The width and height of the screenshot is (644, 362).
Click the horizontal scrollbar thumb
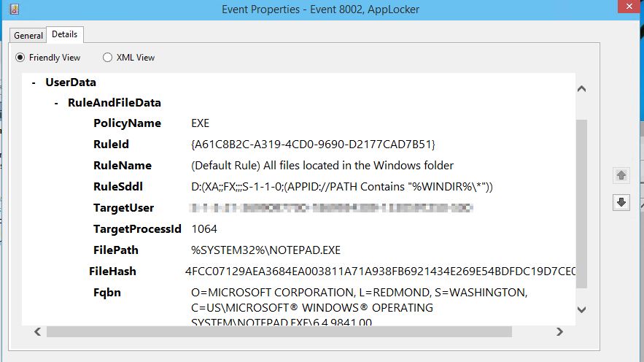click(279, 332)
